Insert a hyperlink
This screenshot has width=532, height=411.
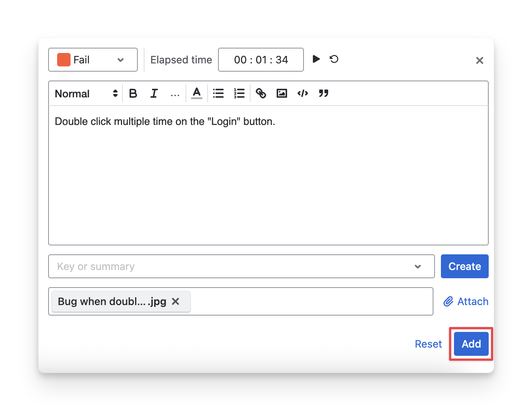click(x=261, y=94)
